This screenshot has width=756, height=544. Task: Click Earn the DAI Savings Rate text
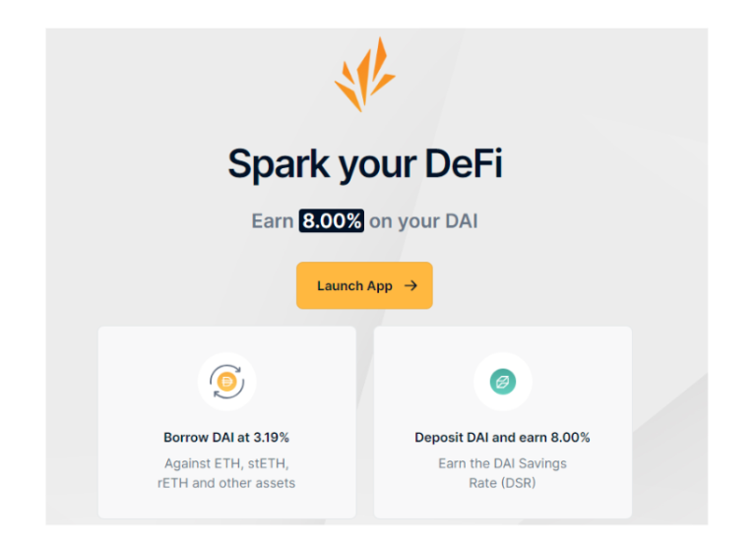[502, 463]
